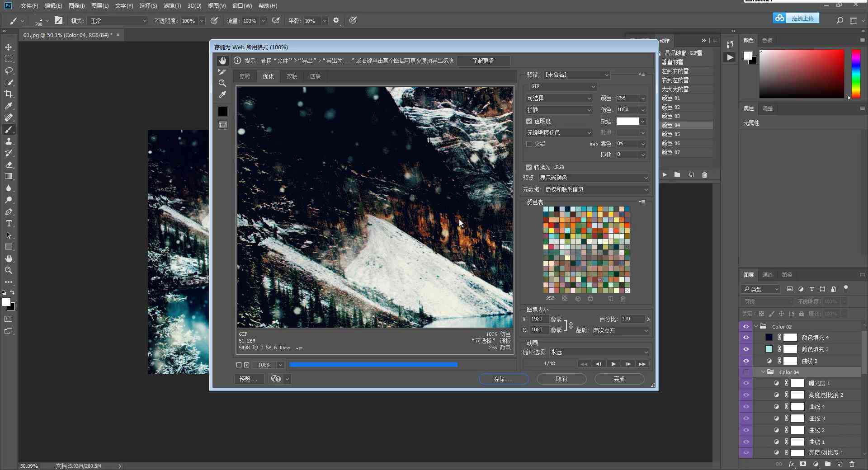Select the Gradient tool

pos(9,177)
